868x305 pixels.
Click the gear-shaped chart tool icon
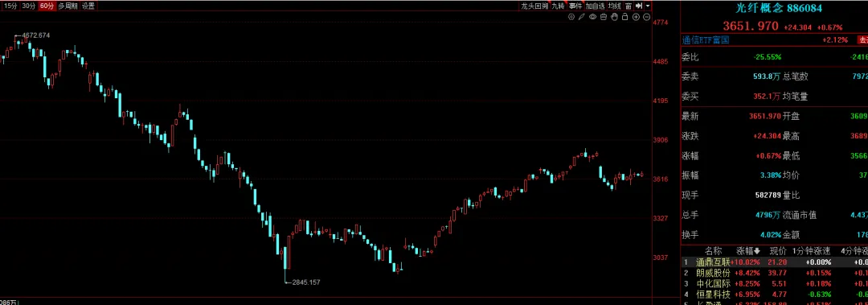(x=571, y=17)
